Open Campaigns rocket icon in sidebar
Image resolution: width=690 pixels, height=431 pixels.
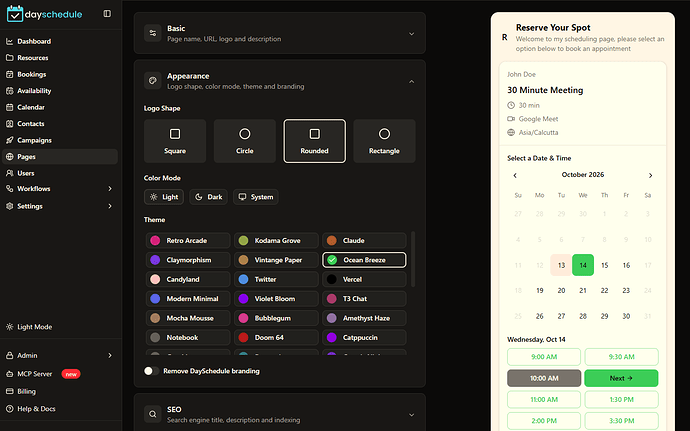pos(10,140)
